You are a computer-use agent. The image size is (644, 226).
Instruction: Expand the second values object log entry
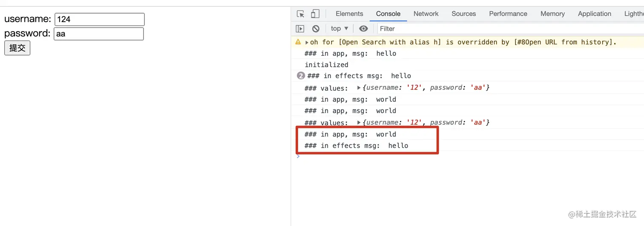[x=359, y=123]
